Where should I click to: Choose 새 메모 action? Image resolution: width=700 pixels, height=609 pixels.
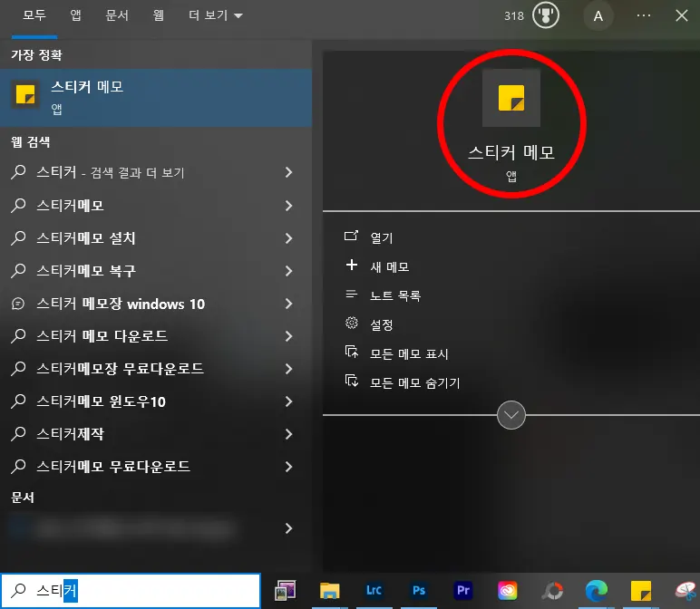389,266
